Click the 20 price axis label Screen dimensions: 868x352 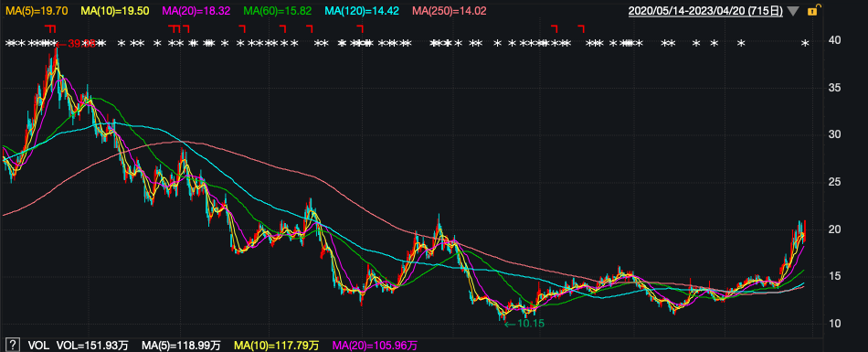click(x=835, y=229)
